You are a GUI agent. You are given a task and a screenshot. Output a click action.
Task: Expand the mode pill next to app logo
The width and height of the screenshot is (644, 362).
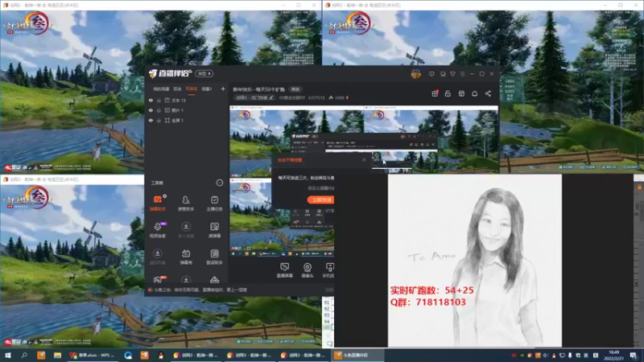204,73
